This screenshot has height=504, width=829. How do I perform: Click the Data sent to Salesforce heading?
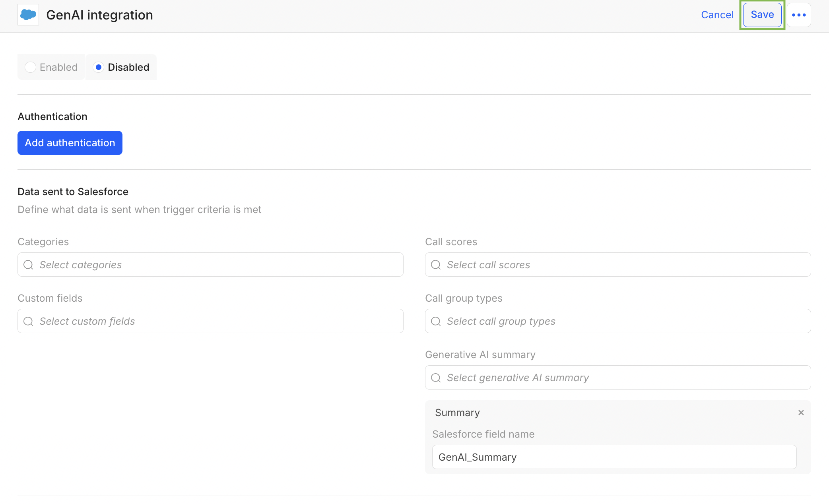pos(73,192)
